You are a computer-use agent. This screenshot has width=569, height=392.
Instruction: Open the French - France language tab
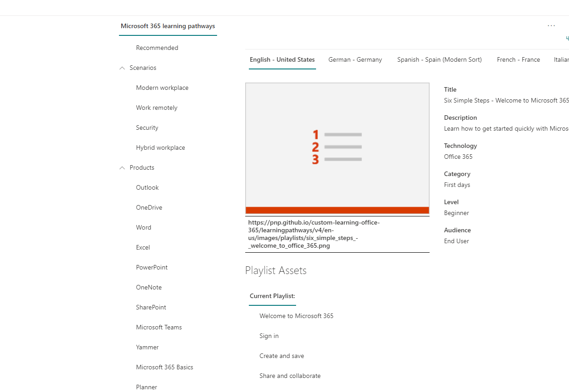click(518, 59)
